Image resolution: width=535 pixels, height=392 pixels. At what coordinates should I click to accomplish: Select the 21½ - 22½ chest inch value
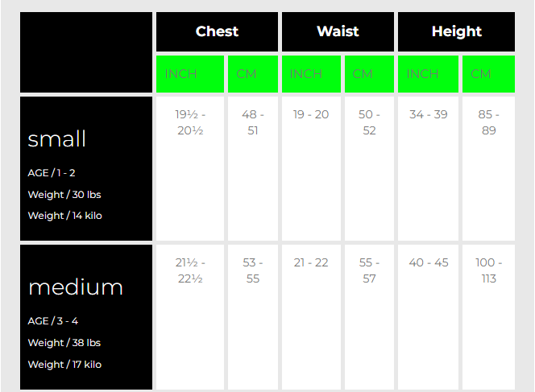tap(190, 270)
